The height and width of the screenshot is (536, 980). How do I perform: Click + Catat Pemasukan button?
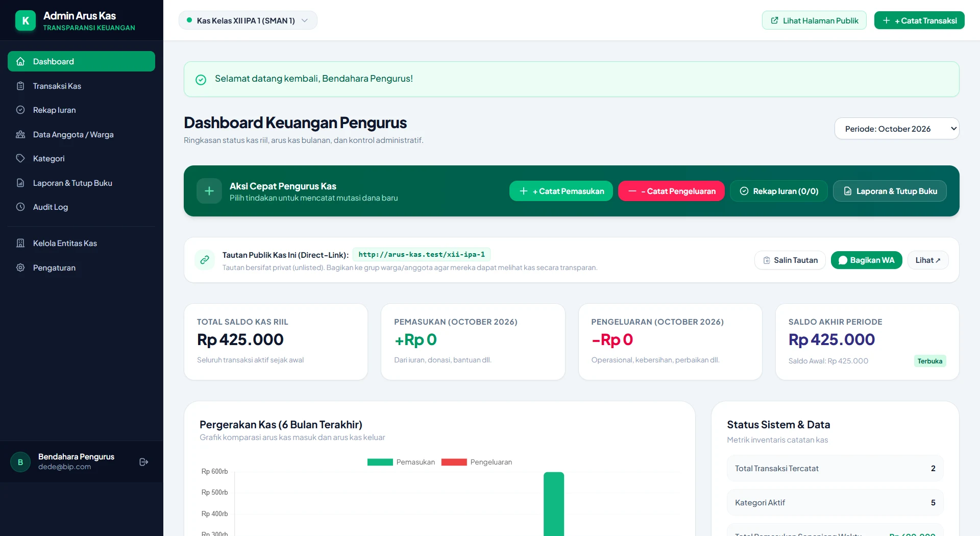[x=561, y=191]
